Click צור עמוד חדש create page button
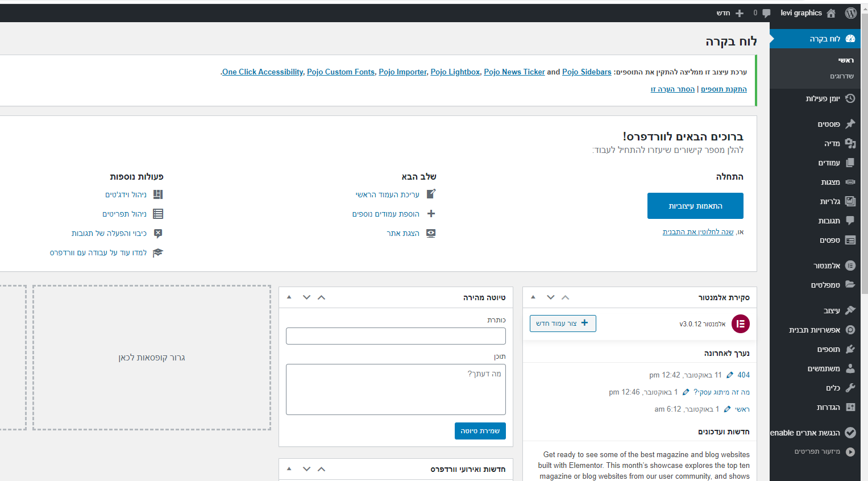Image resolution: width=868 pixels, height=481 pixels. 563,324
